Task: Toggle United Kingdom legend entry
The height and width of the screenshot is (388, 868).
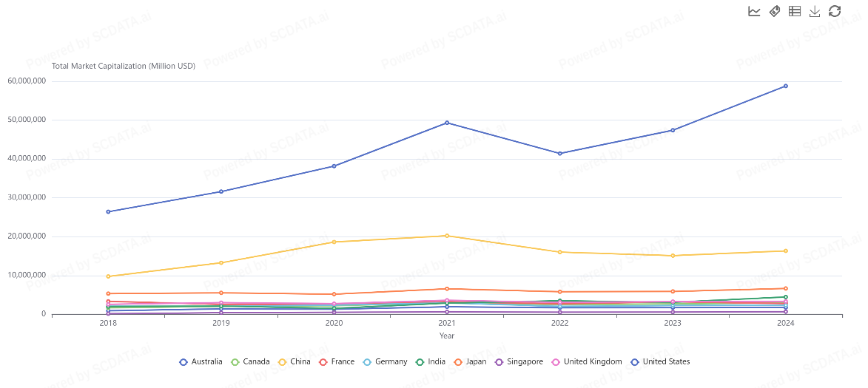Action: click(585, 362)
